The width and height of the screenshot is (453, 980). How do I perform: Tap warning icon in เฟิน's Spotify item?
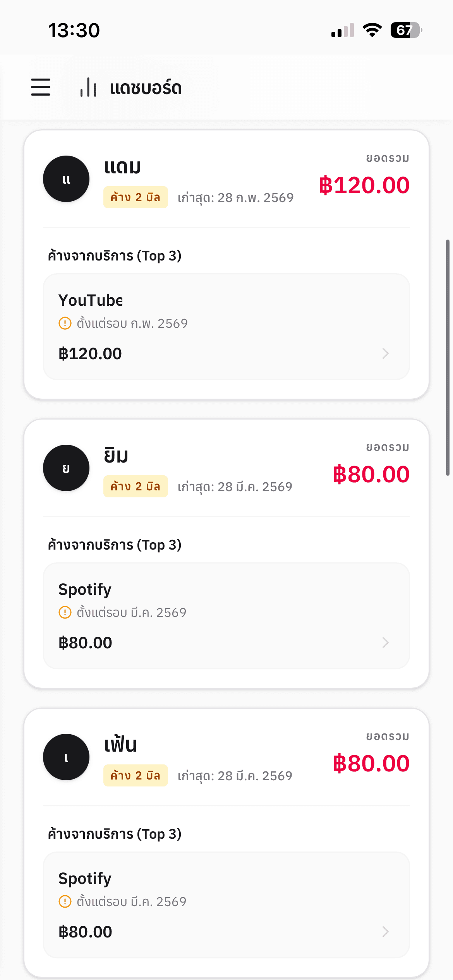pyautogui.click(x=65, y=901)
